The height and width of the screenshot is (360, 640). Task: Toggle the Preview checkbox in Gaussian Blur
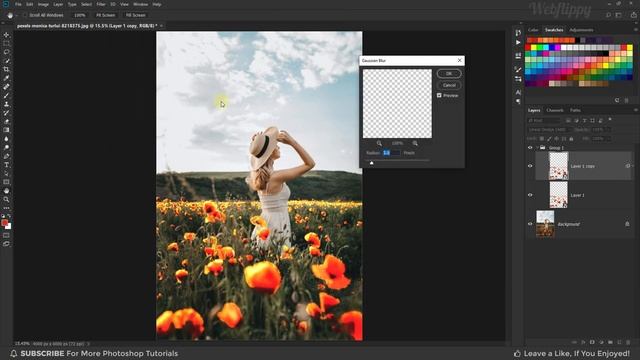coord(439,96)
